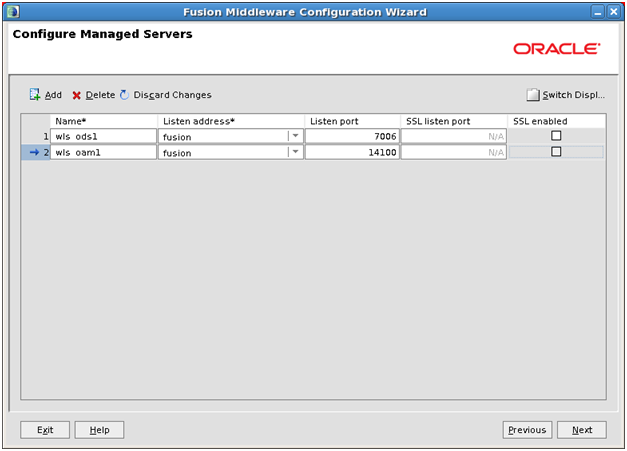Open listen address dropdown for wls_ods1
Screen dimensions: 627x451
tap(295, 136)
